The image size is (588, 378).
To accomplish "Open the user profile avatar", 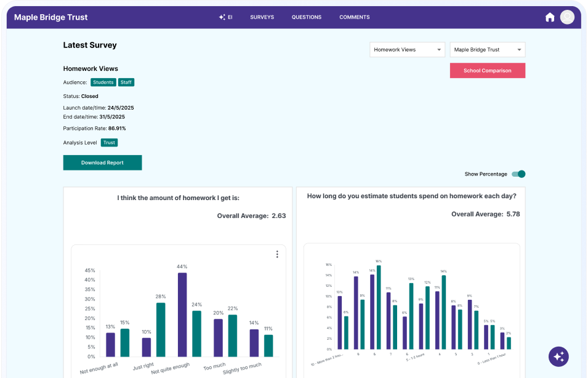I will 567,17.
